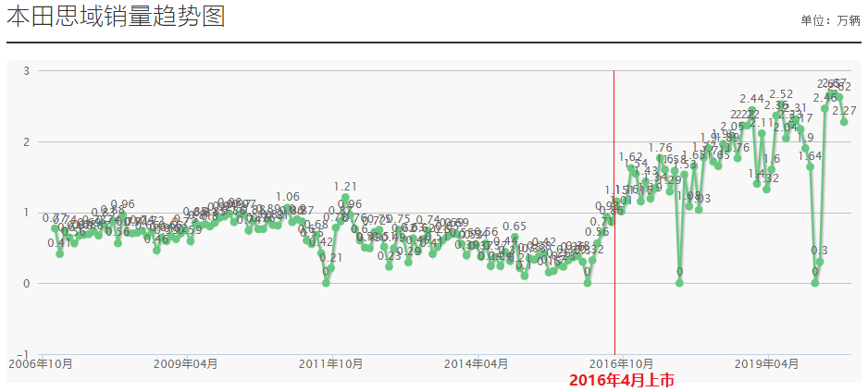Image resolution: width=868 pixels, height=392 pixels.
Task: Select the y-axis label 1
Action: pyautogui.click(x=26, y=213)
